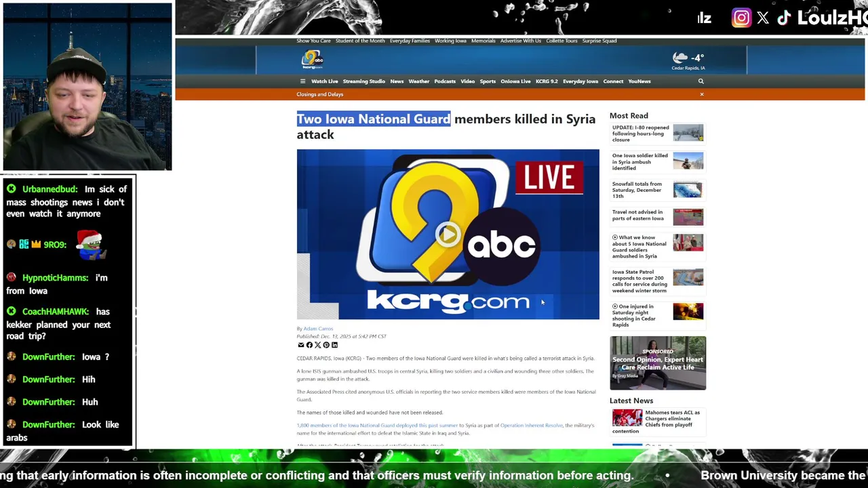Click snowfall totals map thumbnail
868x488 pixels.
[688, 190]
